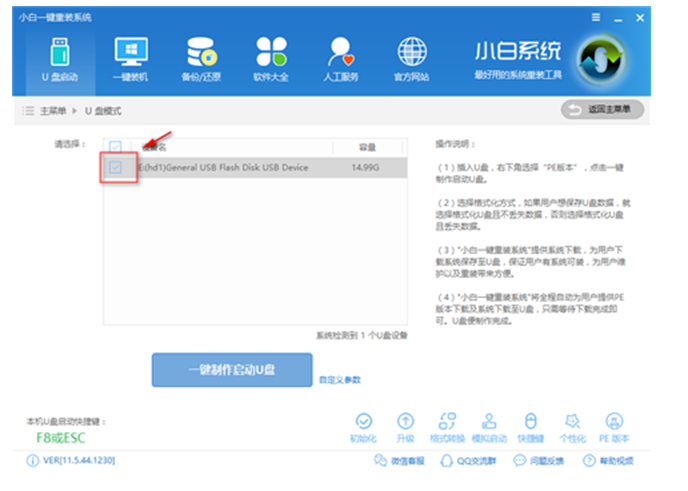Launch the 模拟启动 simulated boot tool

pos(489,427)
